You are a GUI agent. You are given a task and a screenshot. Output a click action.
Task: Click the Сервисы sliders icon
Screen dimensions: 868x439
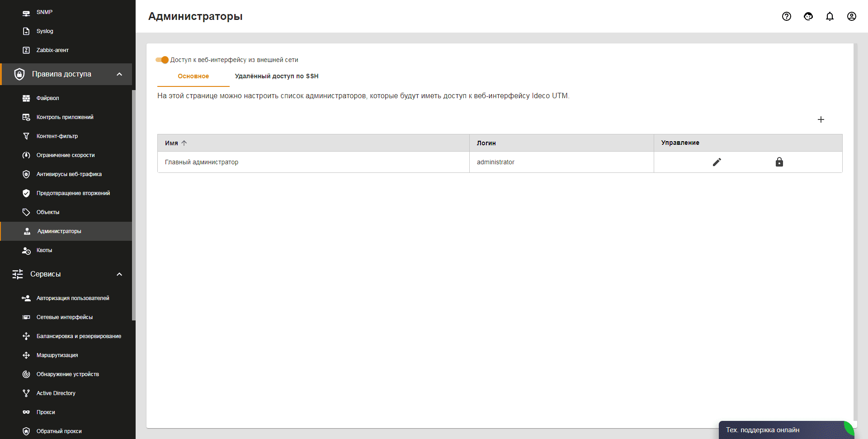tap(18, 274)
